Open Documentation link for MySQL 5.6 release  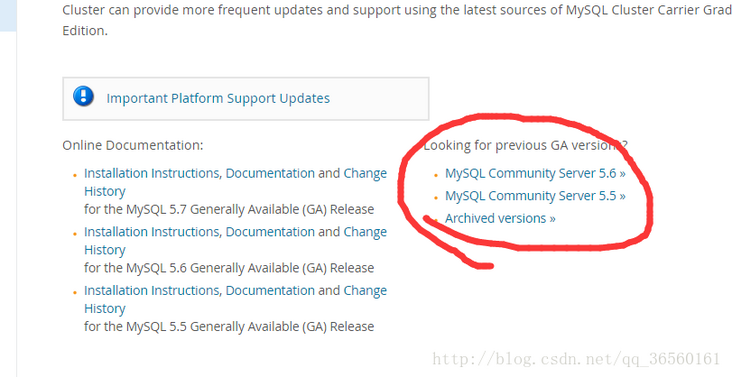point(270,232)
